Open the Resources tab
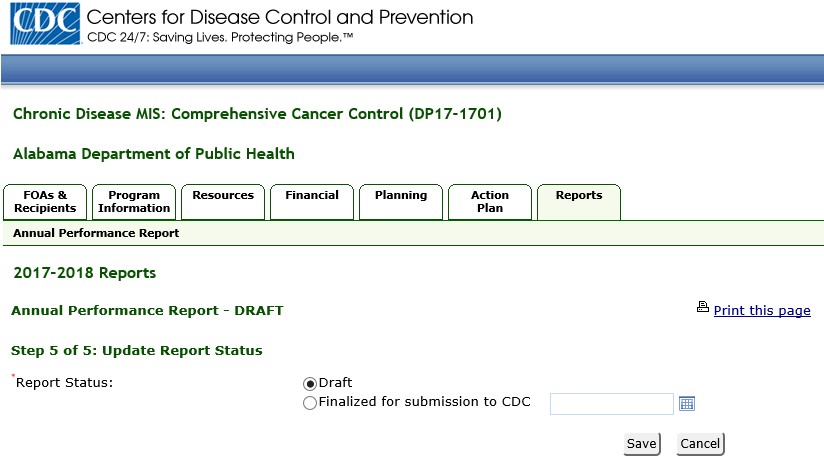This screenshot has height=468, width=824. [x=223, y=202]
